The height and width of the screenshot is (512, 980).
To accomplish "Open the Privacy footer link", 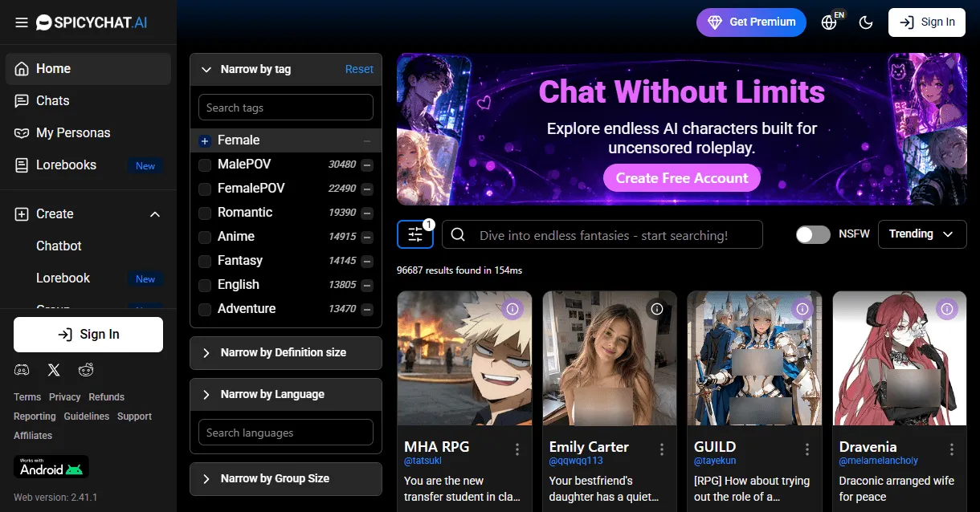I will click(x=65, y=397).
